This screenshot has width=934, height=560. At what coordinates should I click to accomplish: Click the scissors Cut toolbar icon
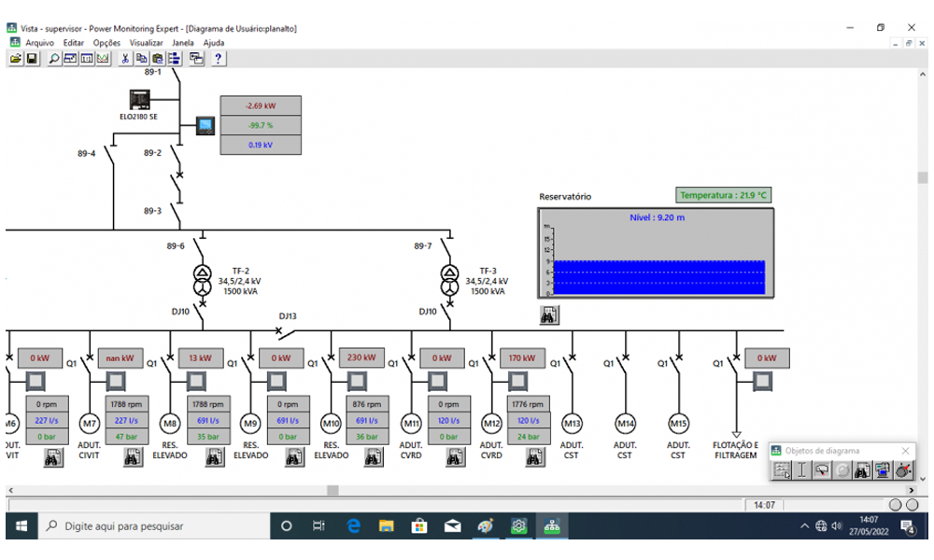pos(125,59)
